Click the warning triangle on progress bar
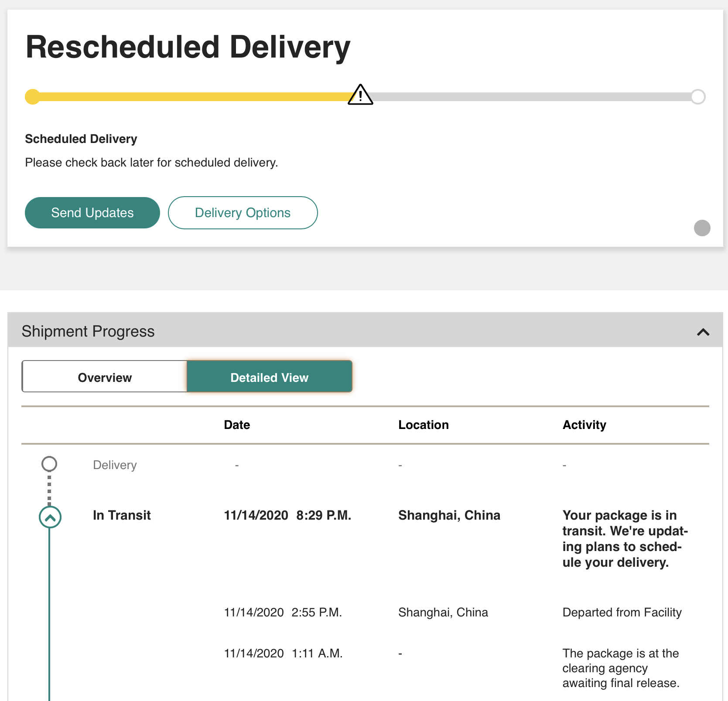Viewport: 728px width, 701px height. pyautogui.click(x=360, y=95)
